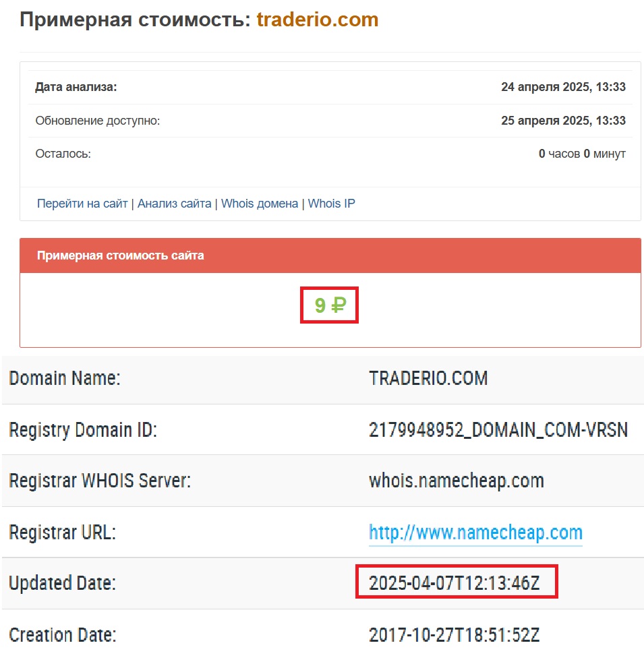Click the 'Дата анализа' label

pos(76,87)
